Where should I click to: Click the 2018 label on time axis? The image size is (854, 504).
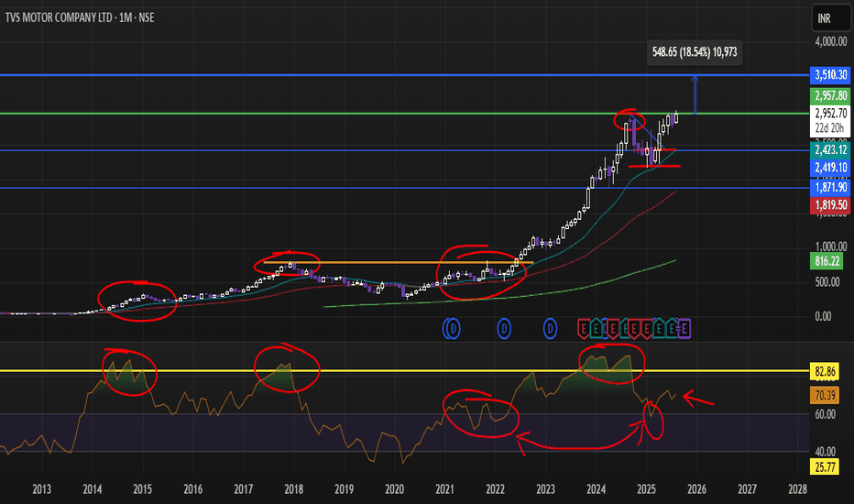tap(293, 489)
